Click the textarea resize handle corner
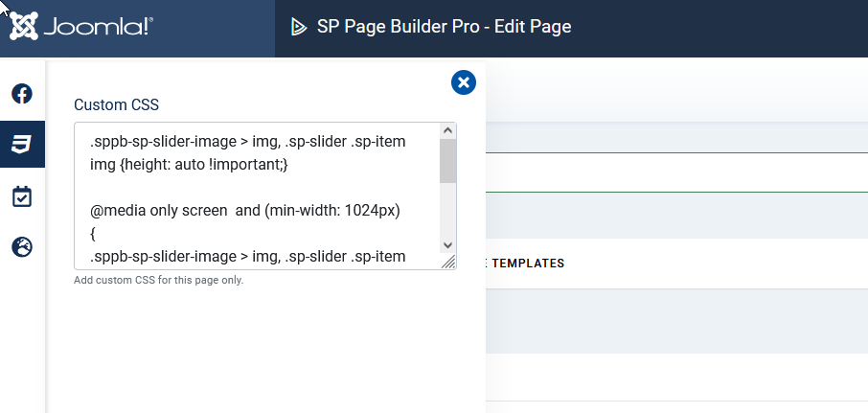This screenshot has height=413, width=868. pyautogui.click(x=448, y=263)
